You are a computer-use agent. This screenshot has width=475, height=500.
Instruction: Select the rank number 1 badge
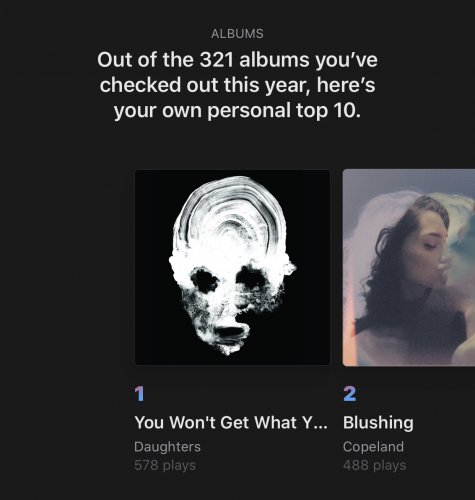[x=140, y=394]
